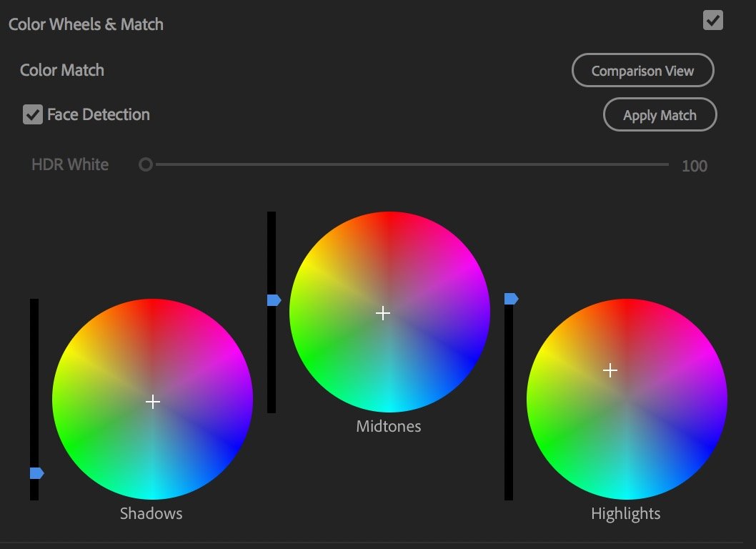Click the Highlights luminance slider handle
This screenshot has height=549, width=756.
509,298
